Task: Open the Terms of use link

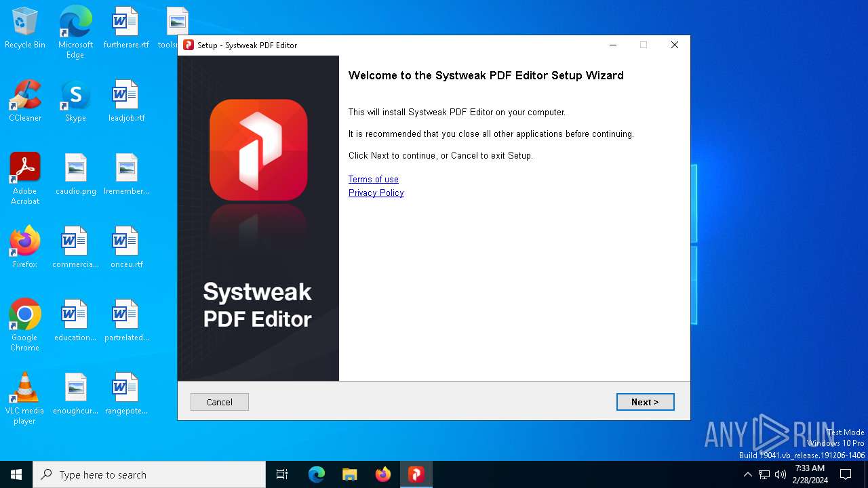Action: pos(374,179)
